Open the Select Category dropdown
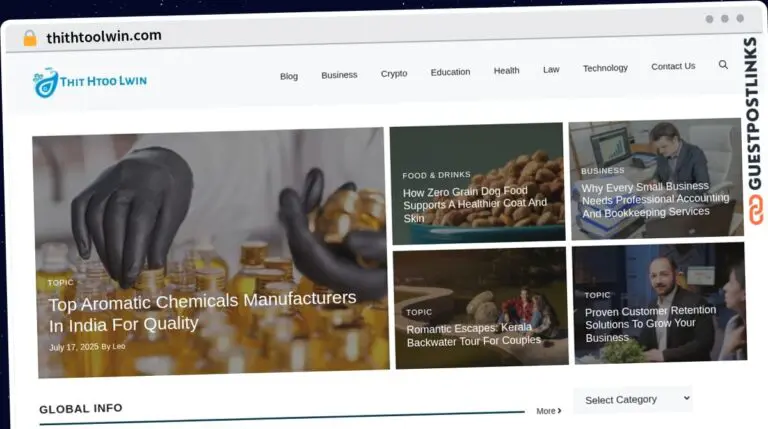The width and height of the screenshot is (768, 429). click(632, 399)
